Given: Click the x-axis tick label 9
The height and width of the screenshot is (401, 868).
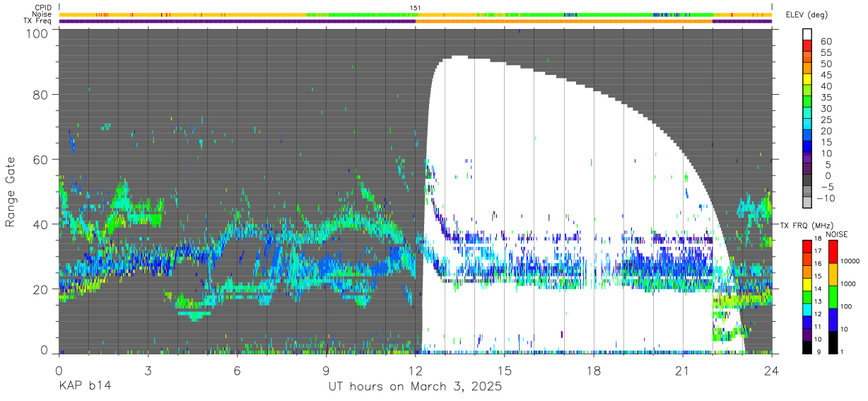Looking at the screenshot, I should (326, 371).
